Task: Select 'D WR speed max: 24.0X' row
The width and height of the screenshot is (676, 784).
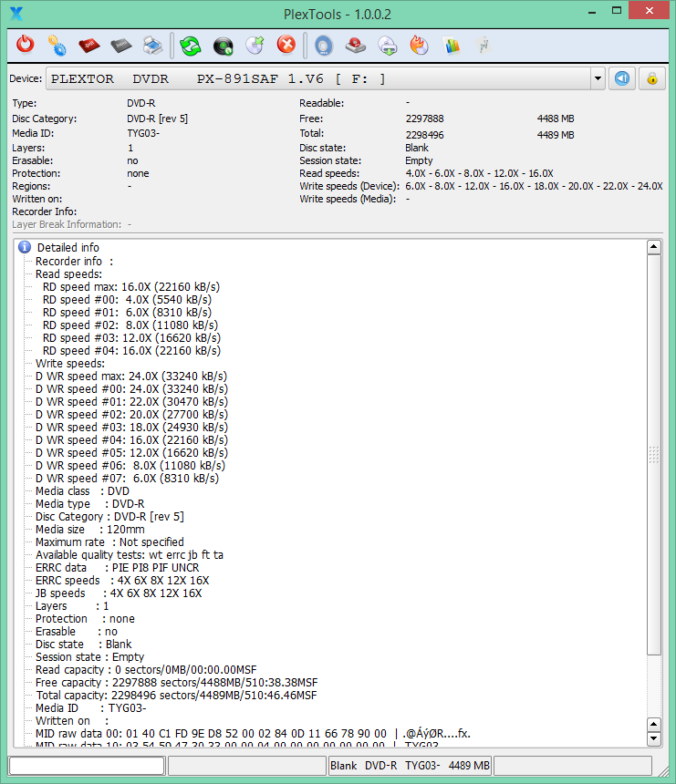Action: 131,376
